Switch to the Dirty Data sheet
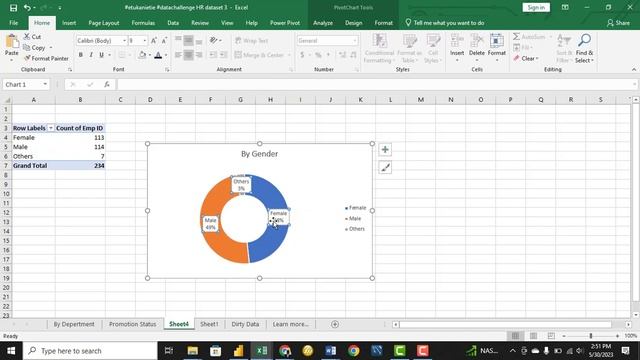 tap(245, 324)
